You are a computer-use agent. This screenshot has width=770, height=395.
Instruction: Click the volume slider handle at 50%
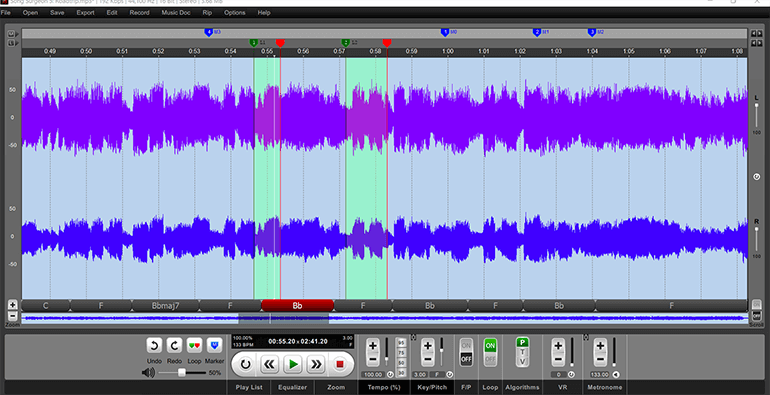coord(182,373)
